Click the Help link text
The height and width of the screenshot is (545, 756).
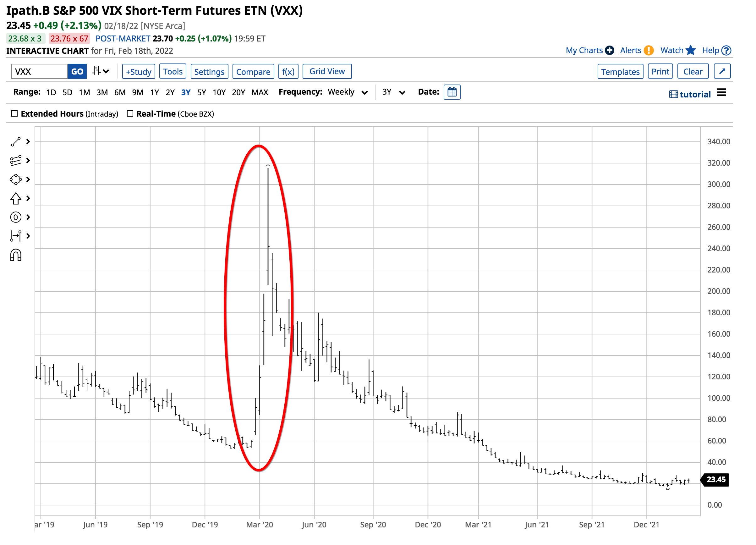click(710, 50)
